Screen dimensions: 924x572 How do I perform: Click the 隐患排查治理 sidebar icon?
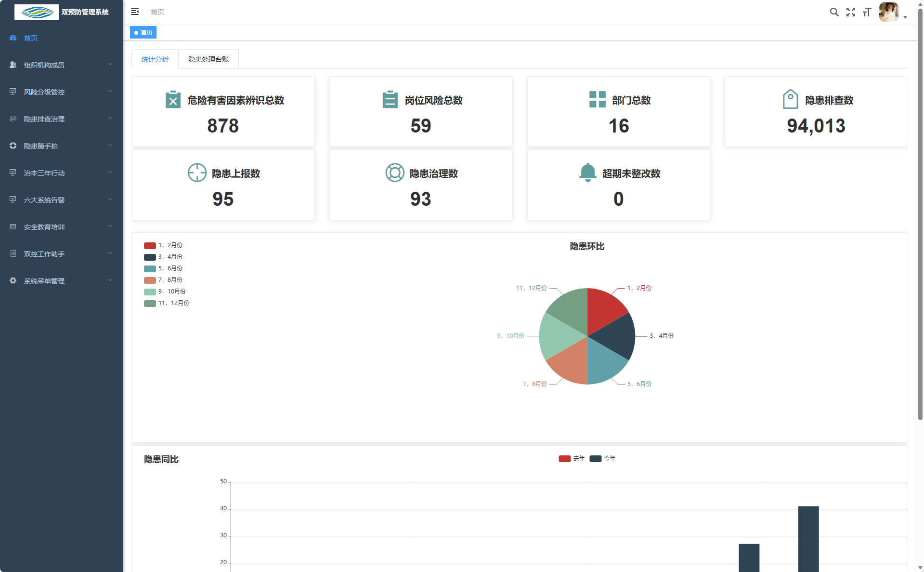tap(13, 119)
